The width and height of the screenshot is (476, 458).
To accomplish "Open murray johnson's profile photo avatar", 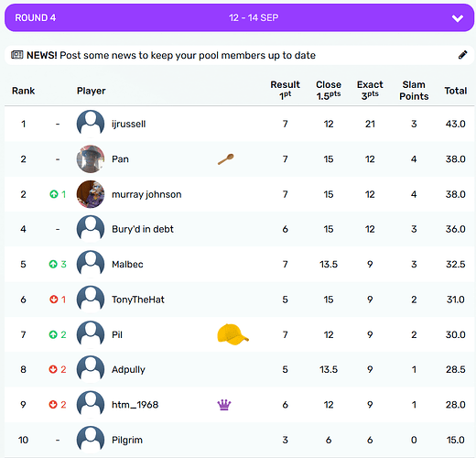I will [x=91, y=194].
